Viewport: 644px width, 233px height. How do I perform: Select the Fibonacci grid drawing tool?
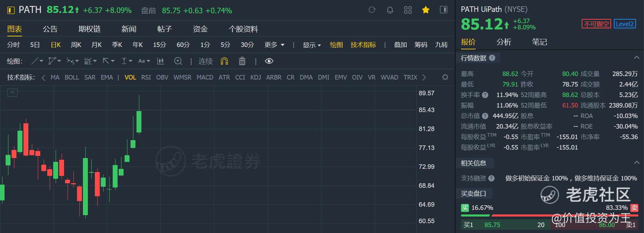(x=88, y=61)
